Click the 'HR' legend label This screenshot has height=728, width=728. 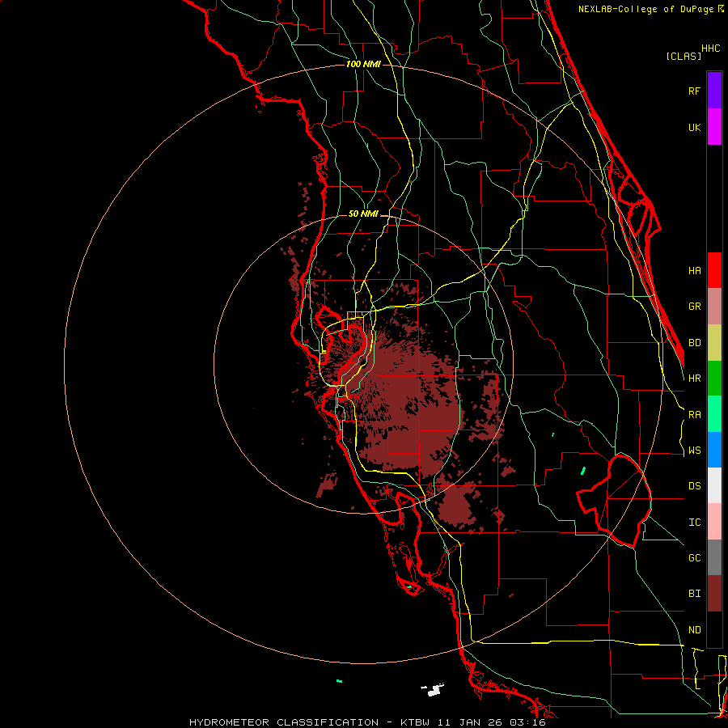pyautogui.click(x=694, y=378)
